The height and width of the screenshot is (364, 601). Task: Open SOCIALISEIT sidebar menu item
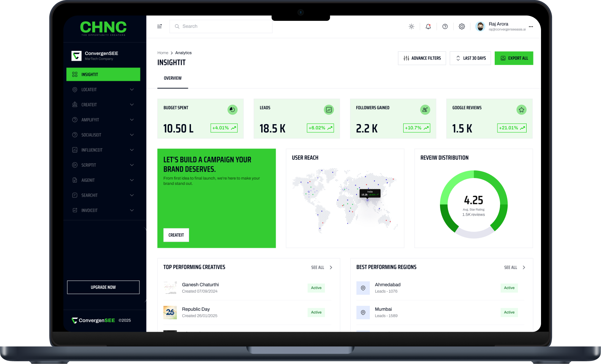pyautogui.click(x=103, y=135)
